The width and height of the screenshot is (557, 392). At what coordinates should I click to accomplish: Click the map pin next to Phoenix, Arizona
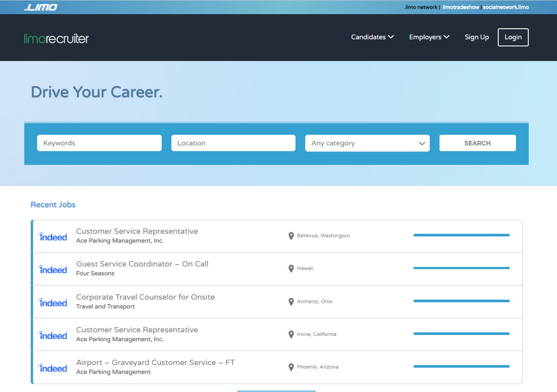point(291,367)
